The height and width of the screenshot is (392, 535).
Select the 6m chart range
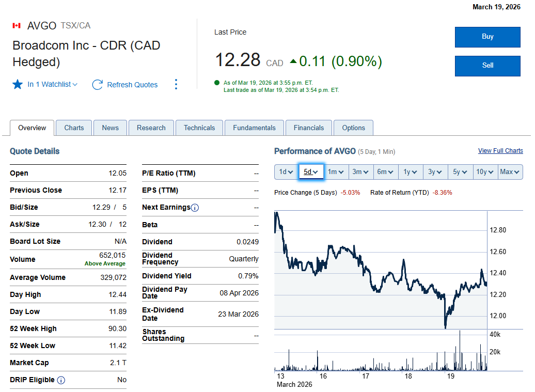[385, 172]
